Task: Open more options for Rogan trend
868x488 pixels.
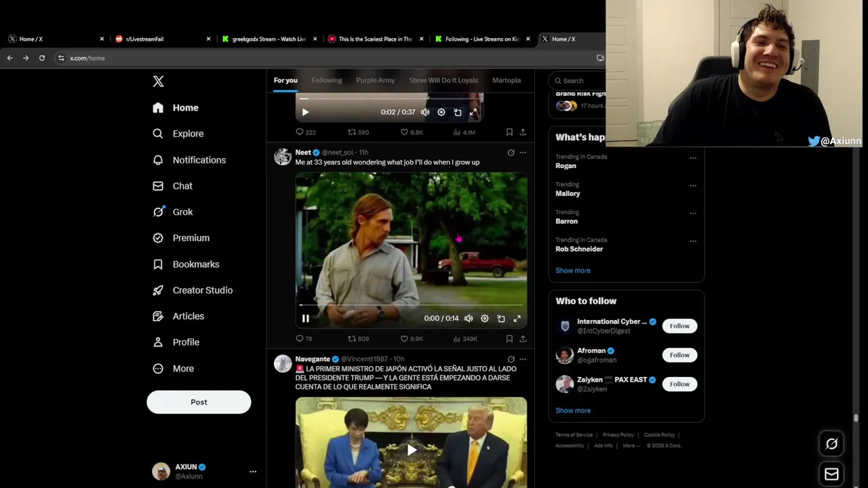Action: (x=693, y=158)
